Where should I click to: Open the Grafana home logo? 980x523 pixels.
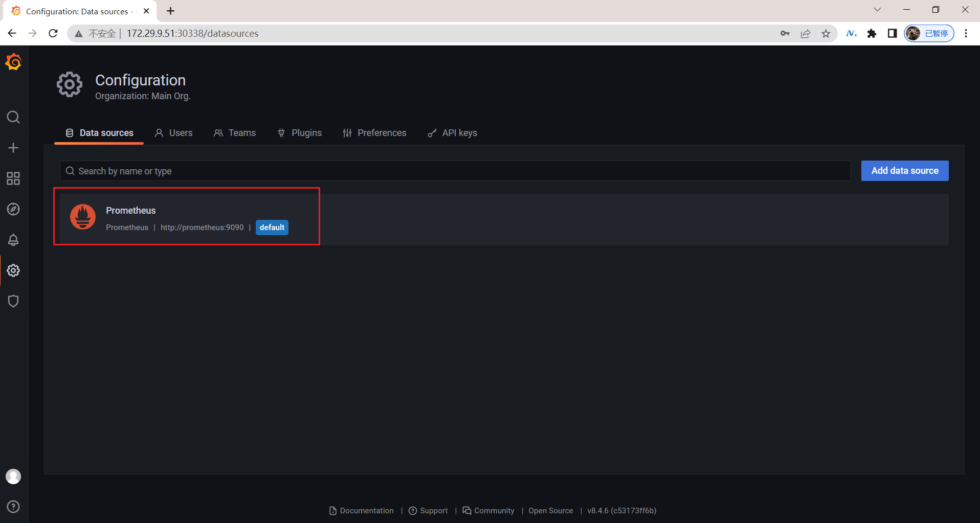[13, 62]
